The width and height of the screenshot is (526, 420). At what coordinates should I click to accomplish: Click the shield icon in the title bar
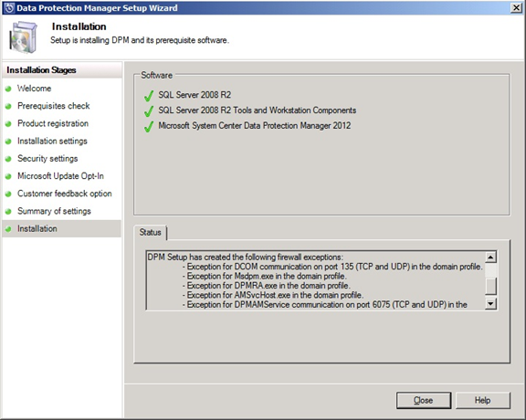(x=9, y=7)
